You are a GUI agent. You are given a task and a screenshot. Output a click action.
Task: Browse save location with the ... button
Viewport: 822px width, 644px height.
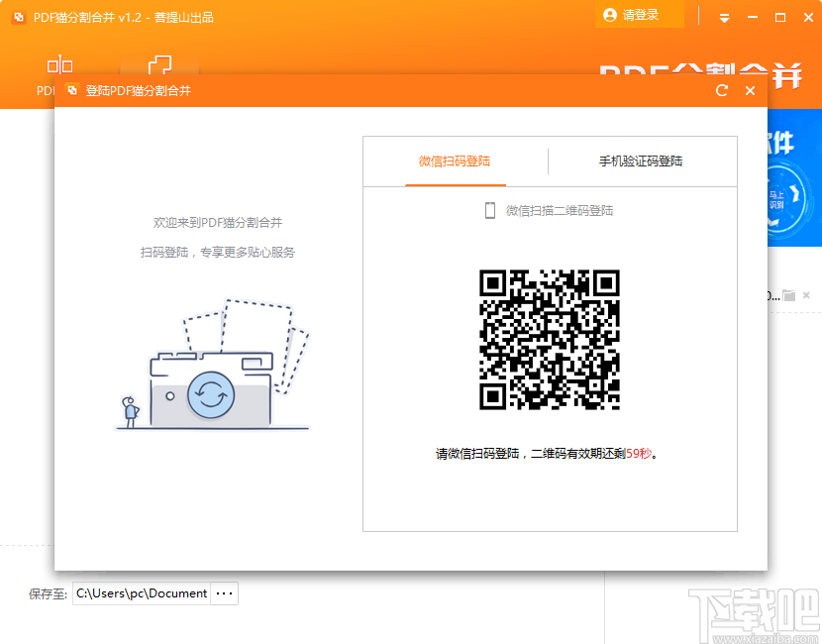coord(224,593)
